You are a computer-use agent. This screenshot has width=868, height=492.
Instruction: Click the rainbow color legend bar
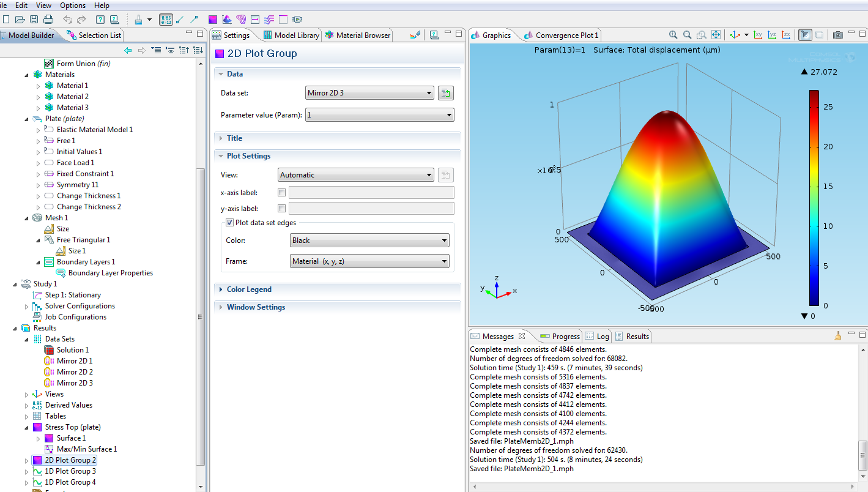[x=814, y=198]
